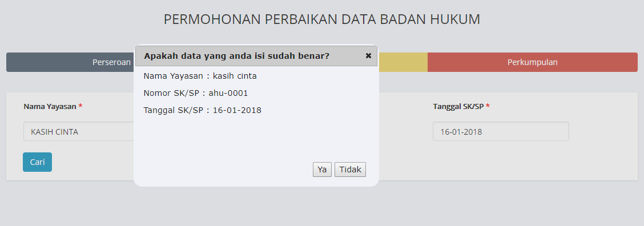The image size is (644, 226).
Task: Click the red asterisk beside Tanggal SK/SP
Action: (x=488, y=106)
